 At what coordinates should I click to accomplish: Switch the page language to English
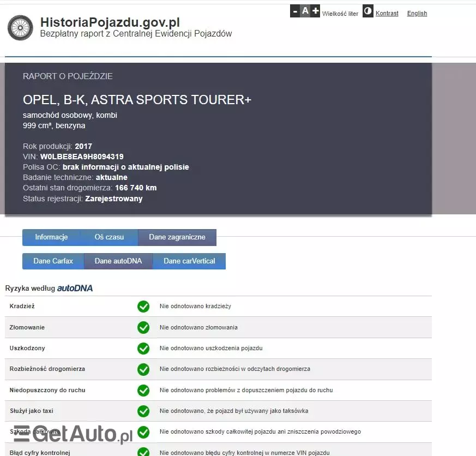tap(417, 13)
